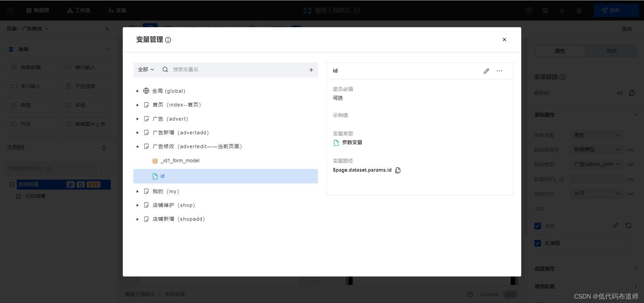Copy the variable path $page.dataset.params.id
Screen dimensions: 644x303
[398, 170]
